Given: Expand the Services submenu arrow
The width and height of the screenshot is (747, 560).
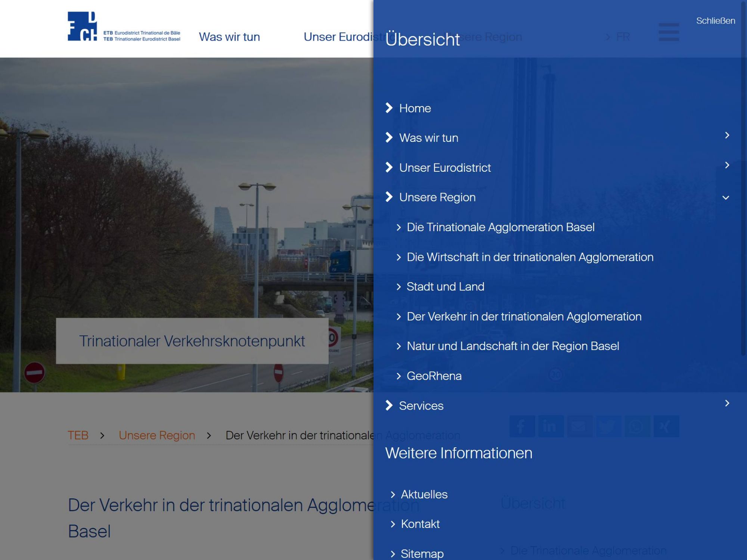Looking at the screenshot, I should (726, 404).
